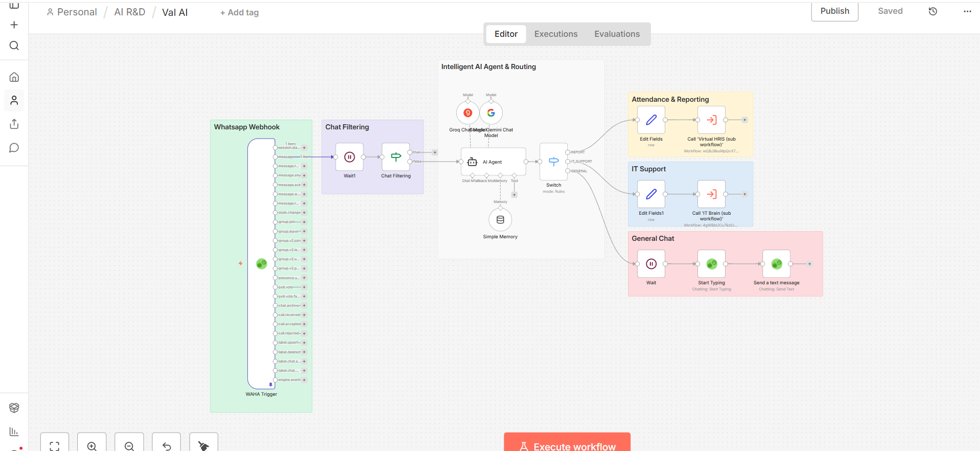Click the Google Gemini Chat Model node

[x=491, y=113]
